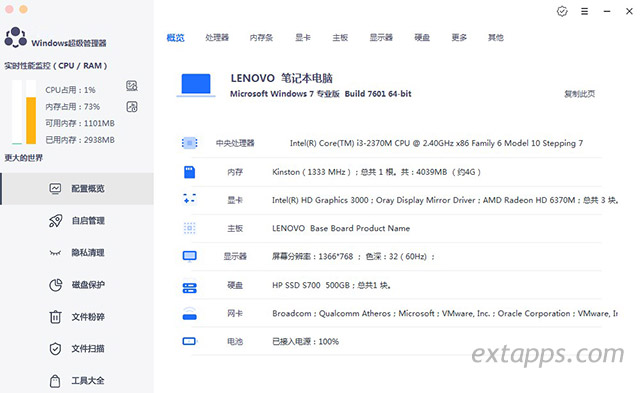Click the rocket icon beside 自启管理
Image resolution: width=640 pixels, height=393 pixels.
(56, 221)
